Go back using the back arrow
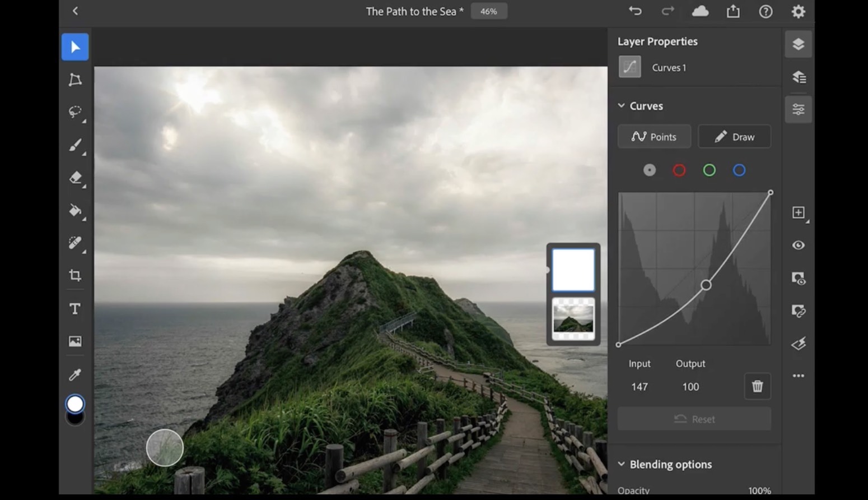The image size is (868, 500). click(x=76, y=11)
